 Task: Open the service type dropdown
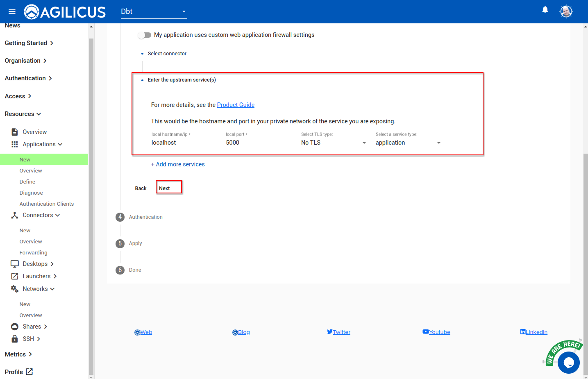click(x=408, y=143)
